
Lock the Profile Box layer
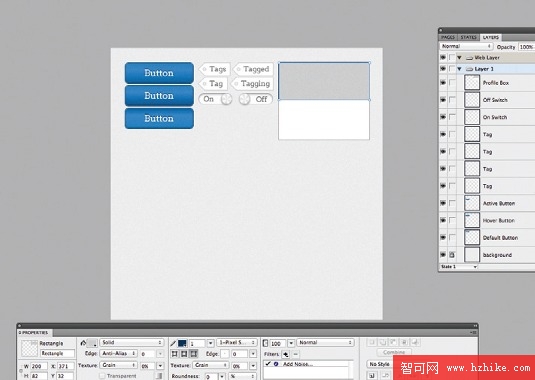pos(452,83)
